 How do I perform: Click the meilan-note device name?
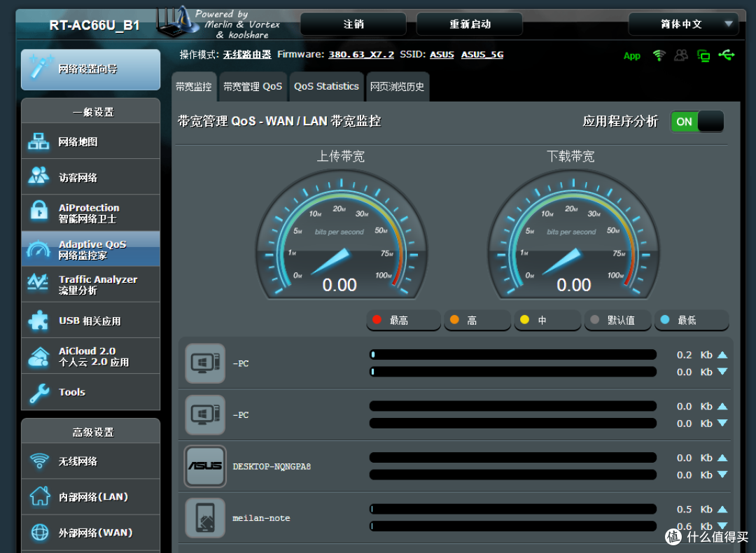261,518
